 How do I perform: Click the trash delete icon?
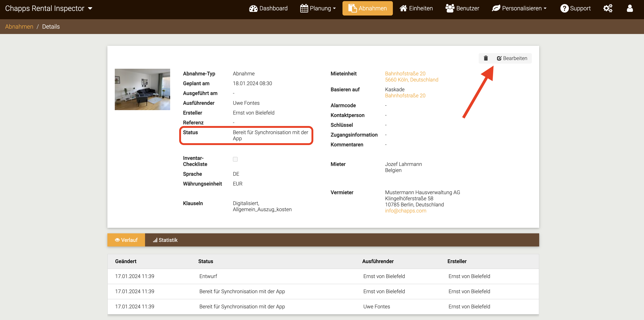pyautogui.click(x=485, y=58)
